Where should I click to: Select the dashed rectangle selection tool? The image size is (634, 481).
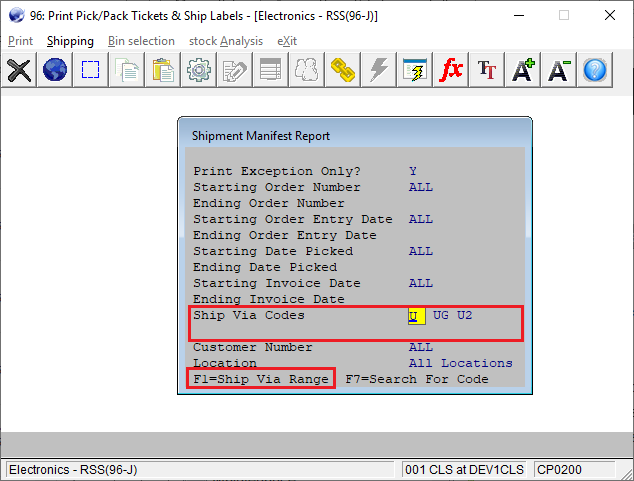point(91,70)
